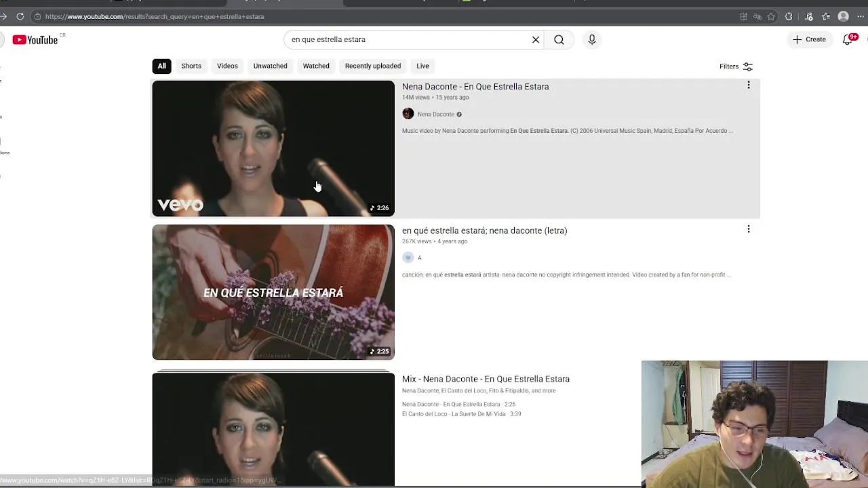
Task: Click the channel avatar of uploader A.
Action: coord(408,258)
